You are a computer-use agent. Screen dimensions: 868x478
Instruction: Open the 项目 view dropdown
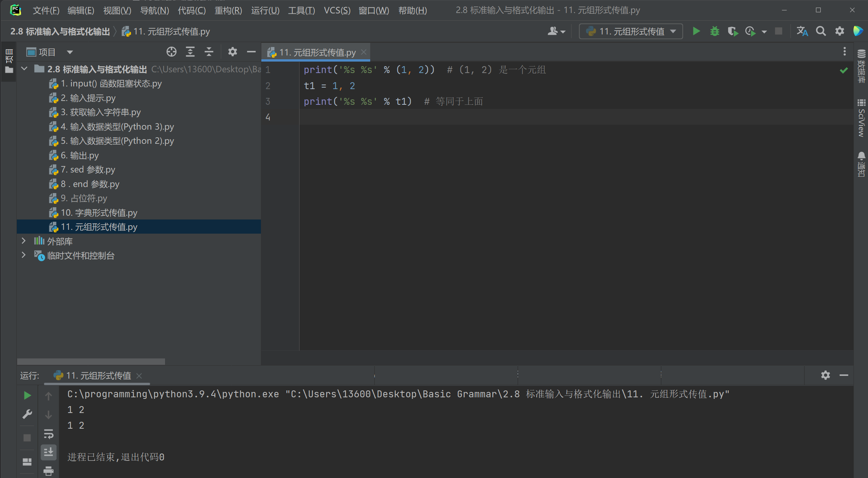pyautogui.click(x=49, y=52)
